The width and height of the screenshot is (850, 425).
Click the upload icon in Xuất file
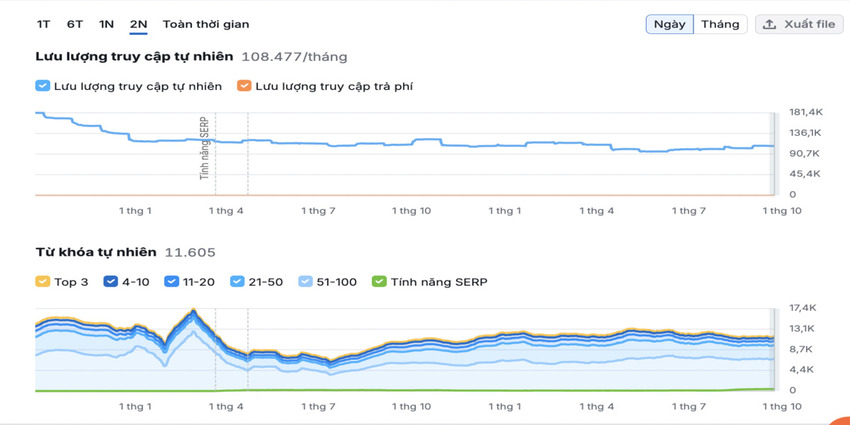[769, 24]
